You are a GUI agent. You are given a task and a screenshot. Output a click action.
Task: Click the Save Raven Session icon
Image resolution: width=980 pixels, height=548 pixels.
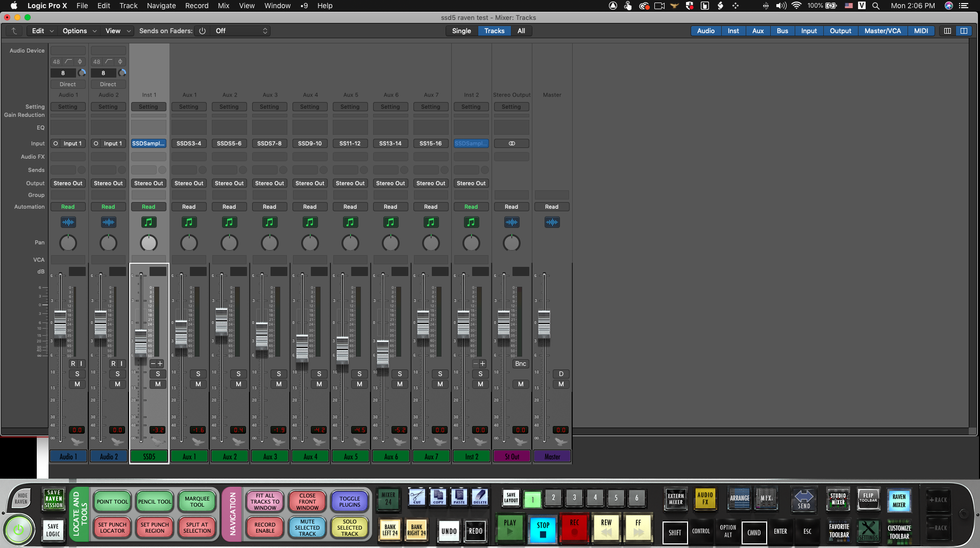53,499
